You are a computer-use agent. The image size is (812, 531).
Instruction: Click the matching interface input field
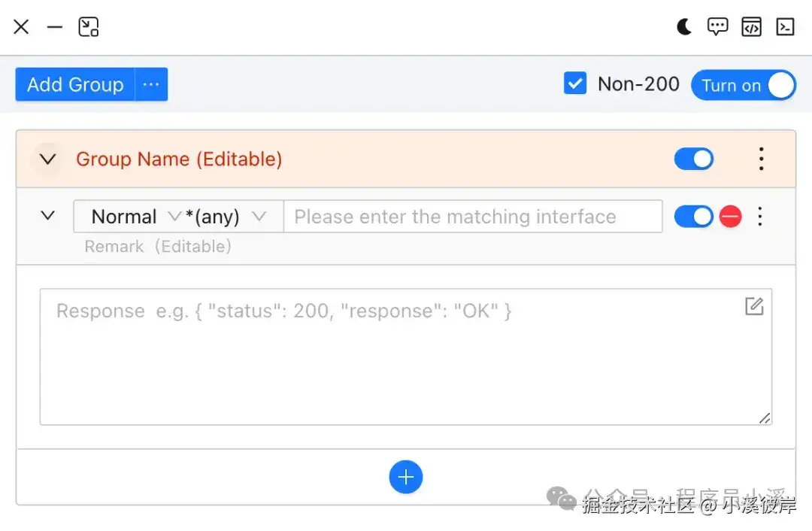[x=473, y=217]
